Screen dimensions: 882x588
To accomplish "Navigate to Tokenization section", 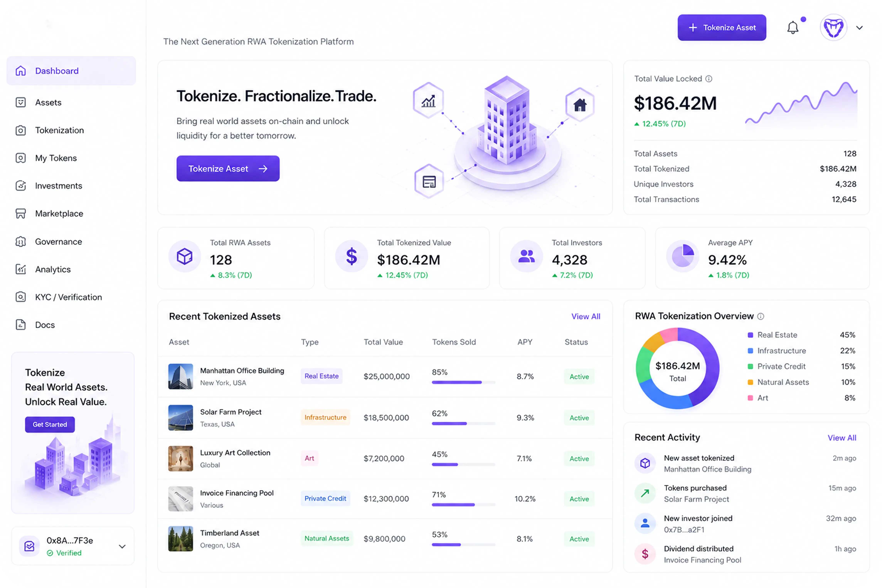I will [x=60, y=130].
